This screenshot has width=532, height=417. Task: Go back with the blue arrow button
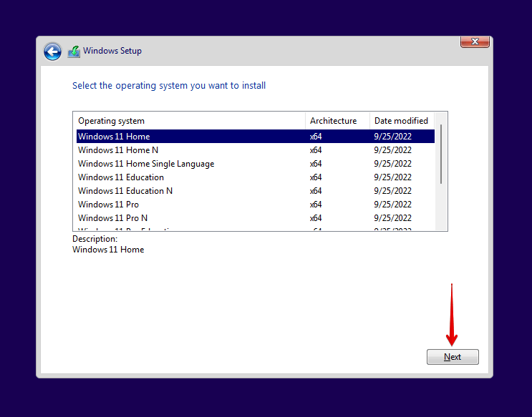52,52
